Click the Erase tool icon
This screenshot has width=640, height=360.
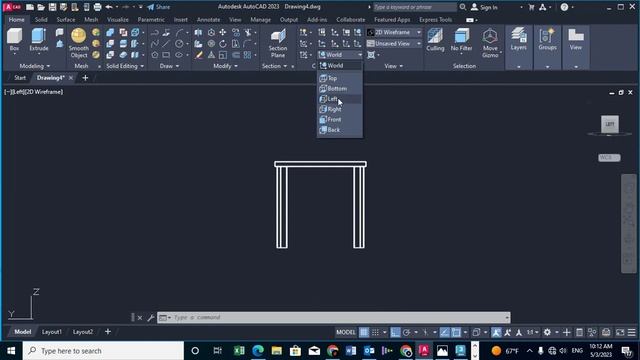pyautogui.click(x=198, y=55)
